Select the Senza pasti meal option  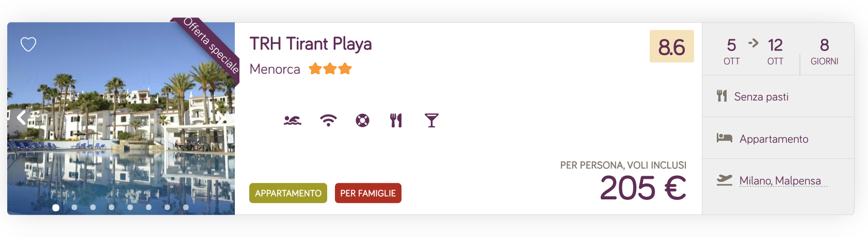778,96
